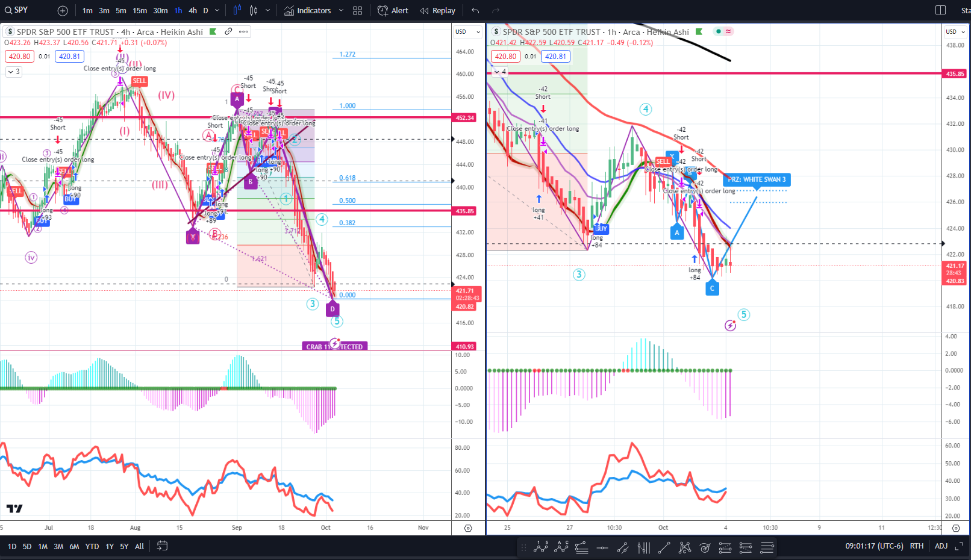Select the 30m timeframe
Image resolution: width=971 pixels, height=560 pixels.
(160, 10)
